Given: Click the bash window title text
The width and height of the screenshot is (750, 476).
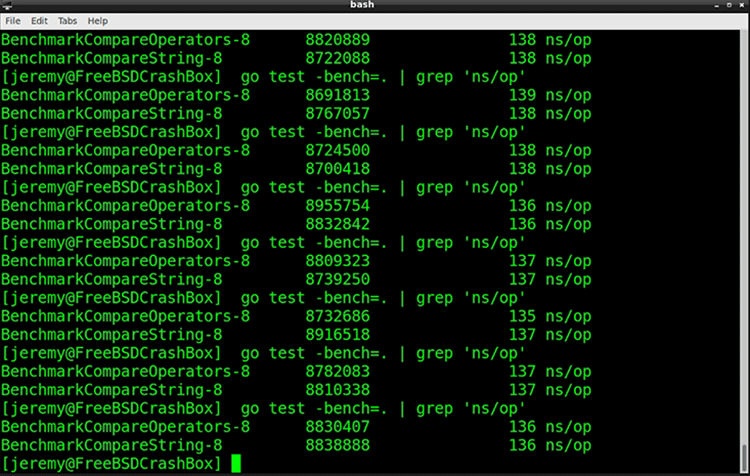Looking at the screenshot, I should tap(362, 5).
